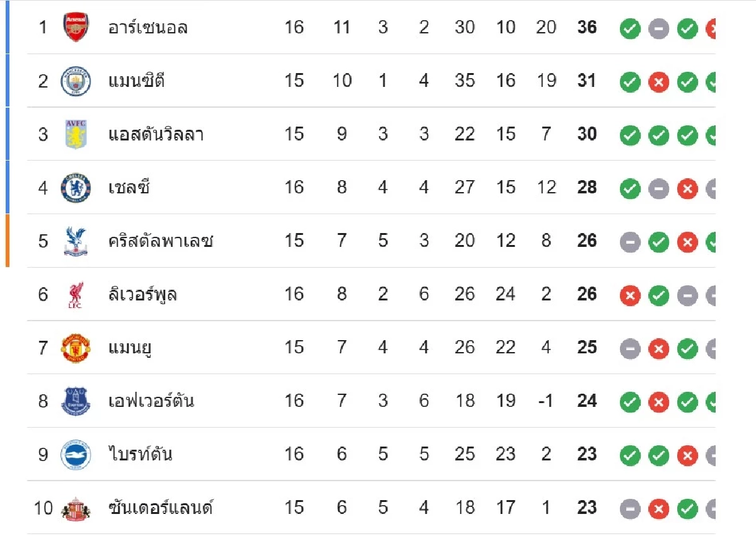756x536 pixels.
Task: Select the ลิเวอร์พูล team name
Action: tap(142, 295)
